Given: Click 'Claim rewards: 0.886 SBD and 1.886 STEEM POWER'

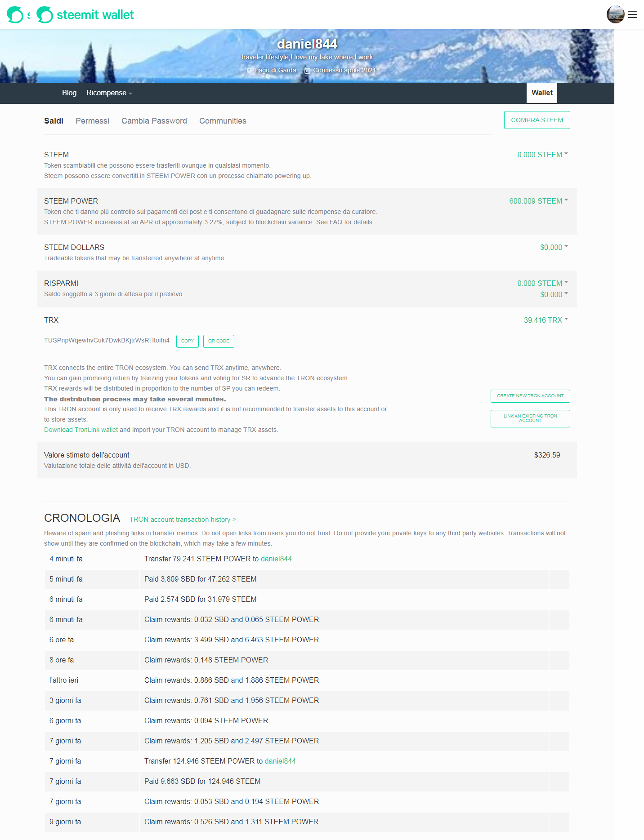Looking at the screenshot, I should [232, 680].
